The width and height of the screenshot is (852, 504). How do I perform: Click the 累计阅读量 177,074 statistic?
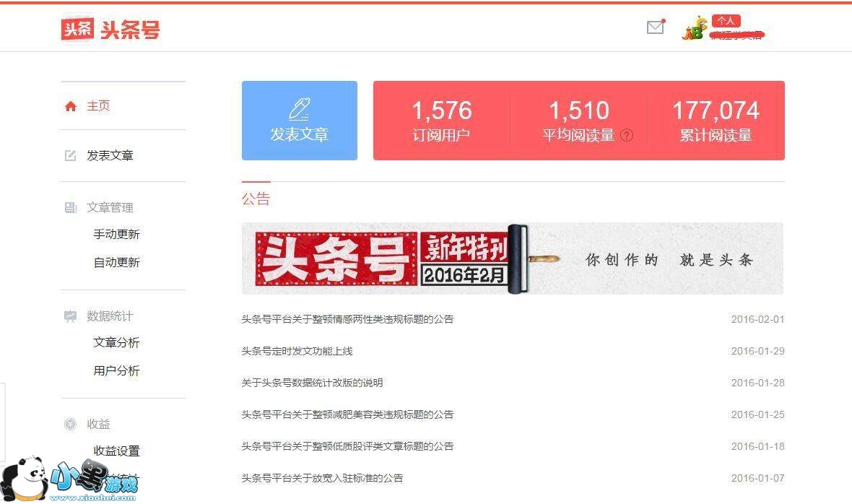point(716,121)
